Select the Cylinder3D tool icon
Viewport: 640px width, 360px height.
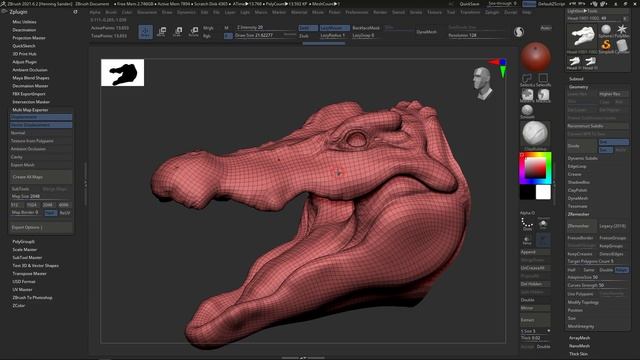pos(622,46)
